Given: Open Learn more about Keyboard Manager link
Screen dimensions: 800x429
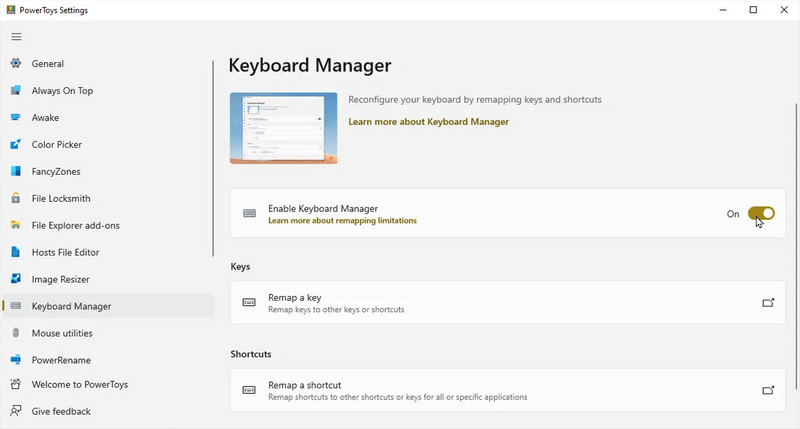Looking at the screenshot, I should 429,122.
